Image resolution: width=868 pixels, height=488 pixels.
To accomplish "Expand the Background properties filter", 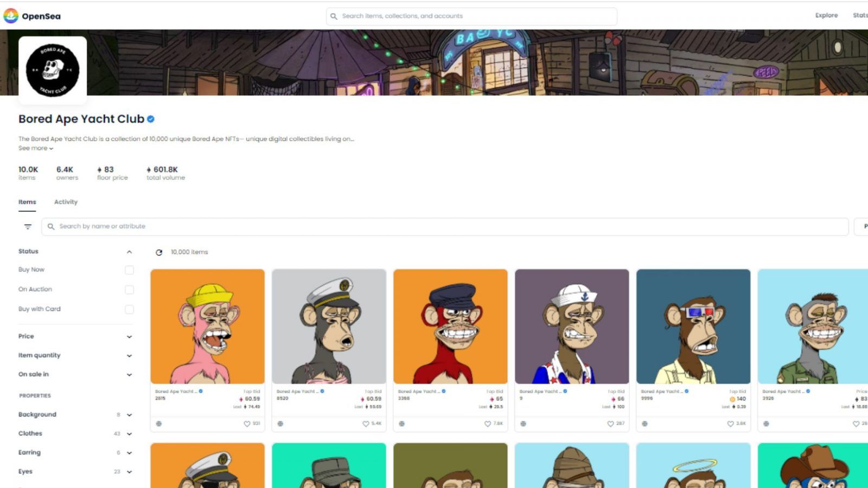I will pos(129,415).
